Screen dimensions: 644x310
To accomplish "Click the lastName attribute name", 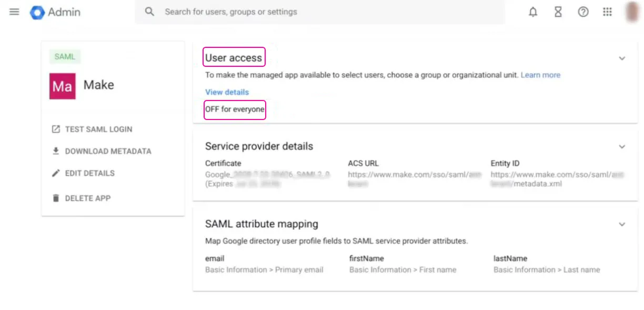I will click(510, 258).
